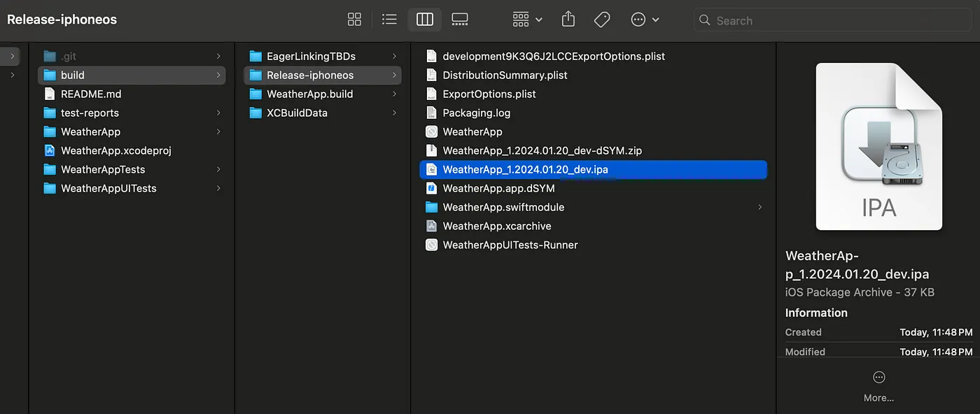Screen dimensions: 980x414
Task: Click the Tags icon in toolbar
Action: tap(602, 20)
